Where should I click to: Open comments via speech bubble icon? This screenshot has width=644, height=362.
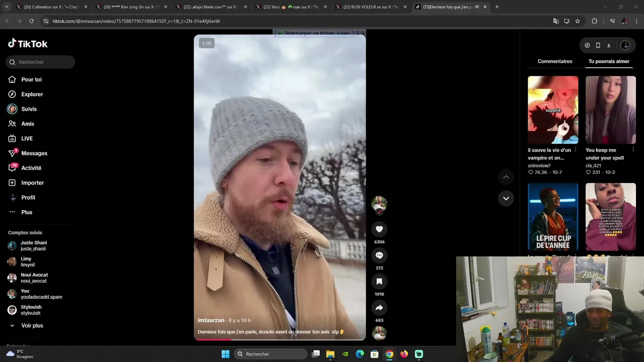(x=379, y=255)
